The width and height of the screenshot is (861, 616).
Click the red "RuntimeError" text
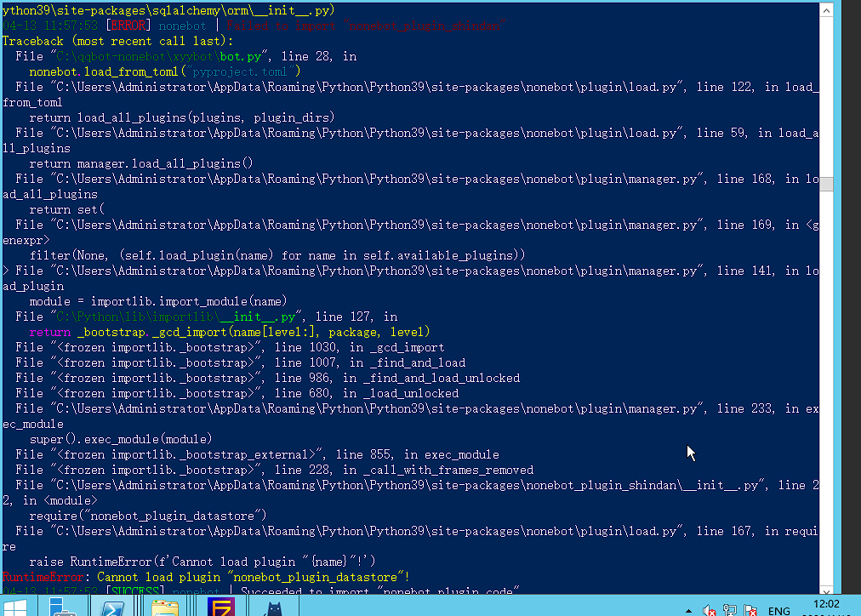tap(43, 577)
